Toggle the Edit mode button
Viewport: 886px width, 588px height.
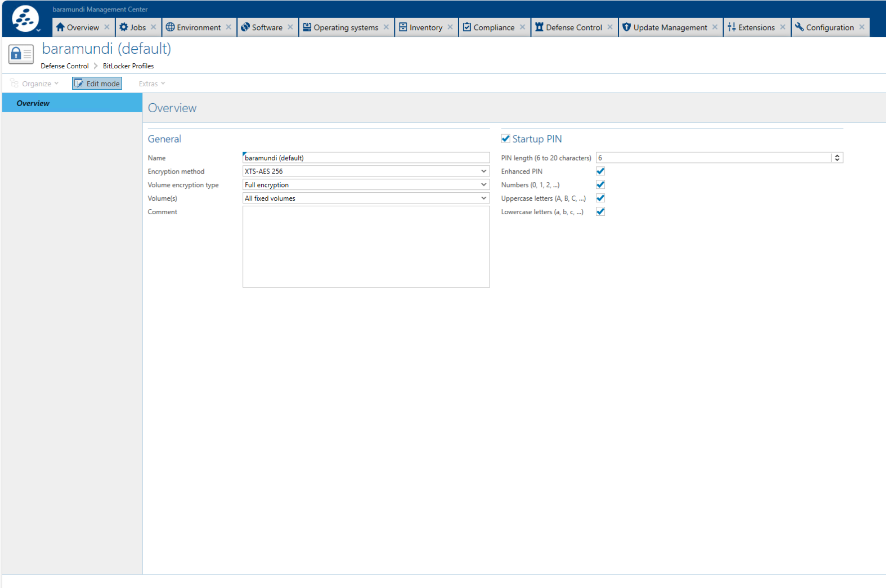97,84
